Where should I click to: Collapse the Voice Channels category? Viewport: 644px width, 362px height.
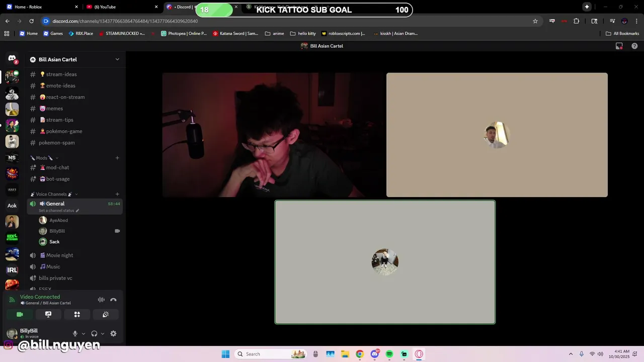[x=54, y=194]
